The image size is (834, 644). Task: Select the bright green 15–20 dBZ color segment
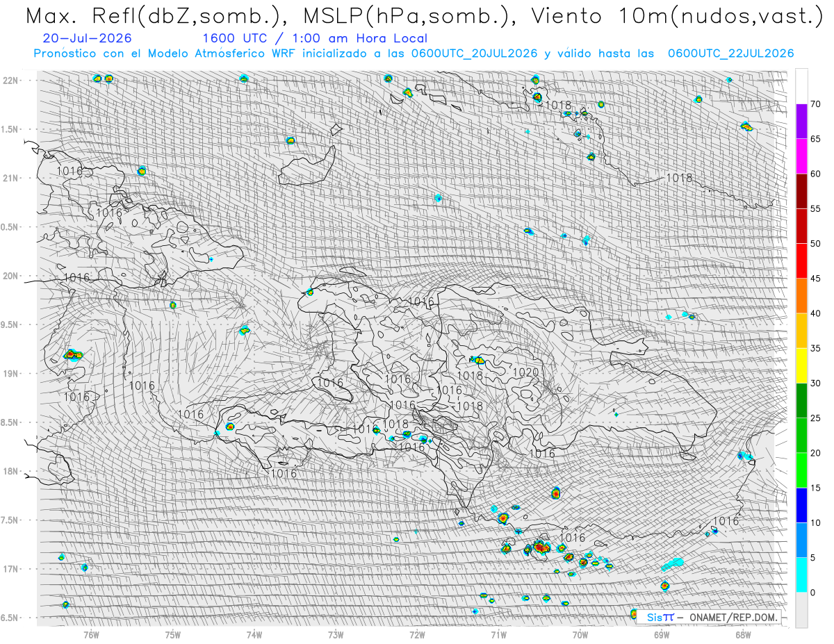[801, 470]
